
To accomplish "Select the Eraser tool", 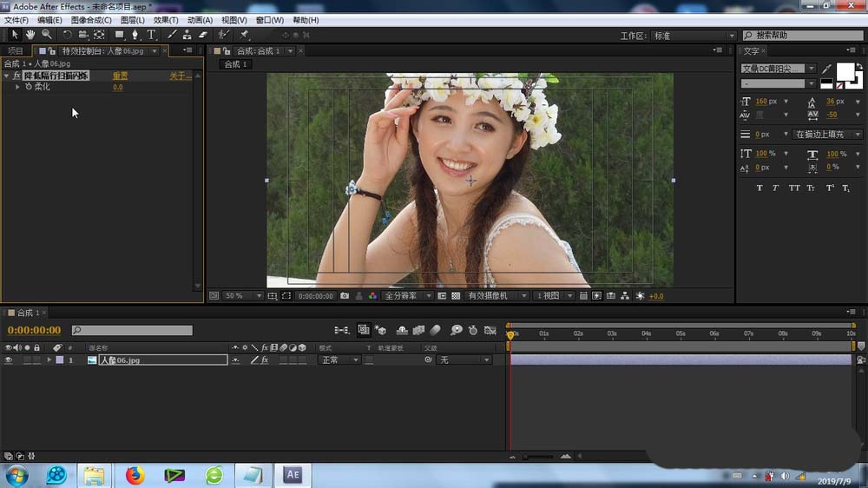I will [203, 35].
